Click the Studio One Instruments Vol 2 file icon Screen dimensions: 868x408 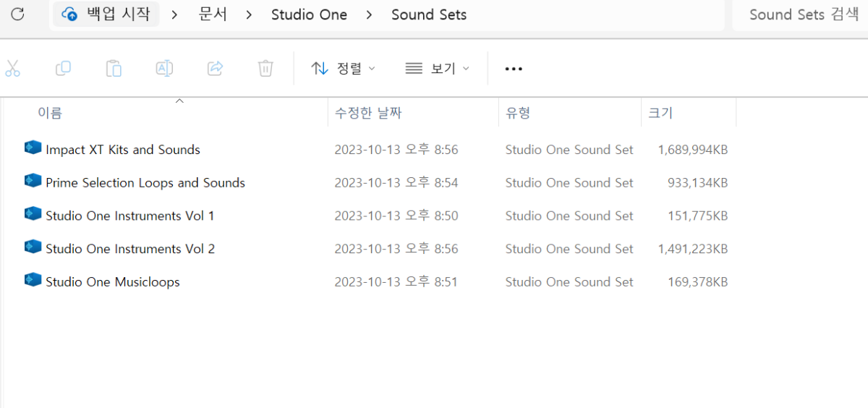pos(33,247)
